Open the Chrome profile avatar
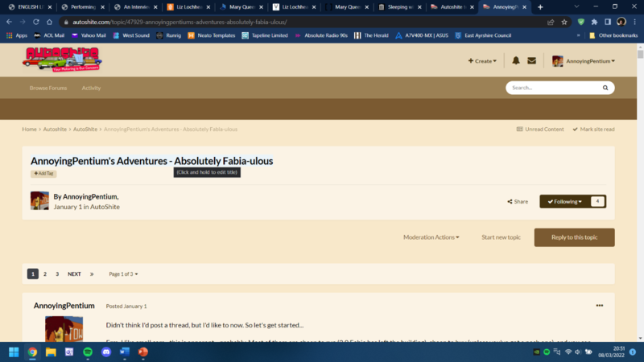The image size is (644, 362). 621,23
